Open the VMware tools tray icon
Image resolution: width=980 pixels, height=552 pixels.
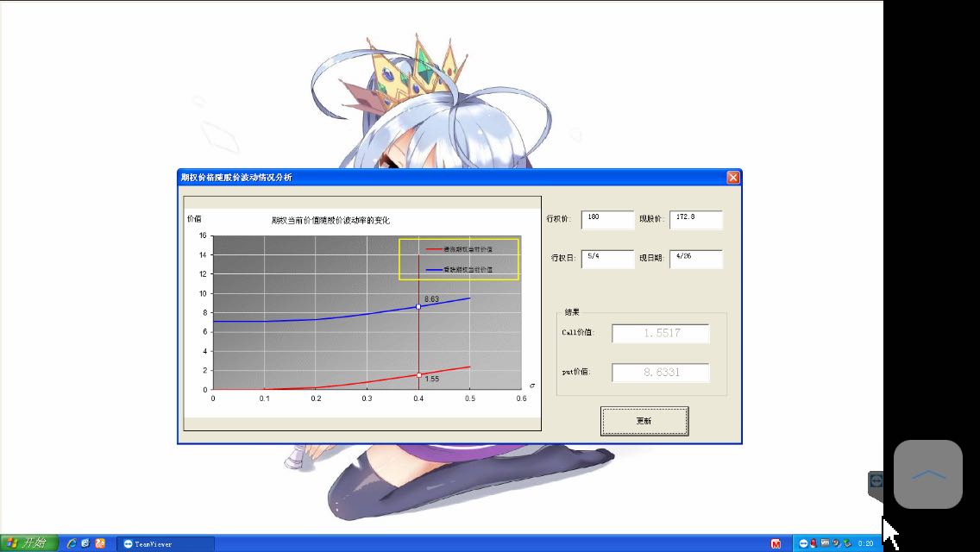(x=825, y=543)
